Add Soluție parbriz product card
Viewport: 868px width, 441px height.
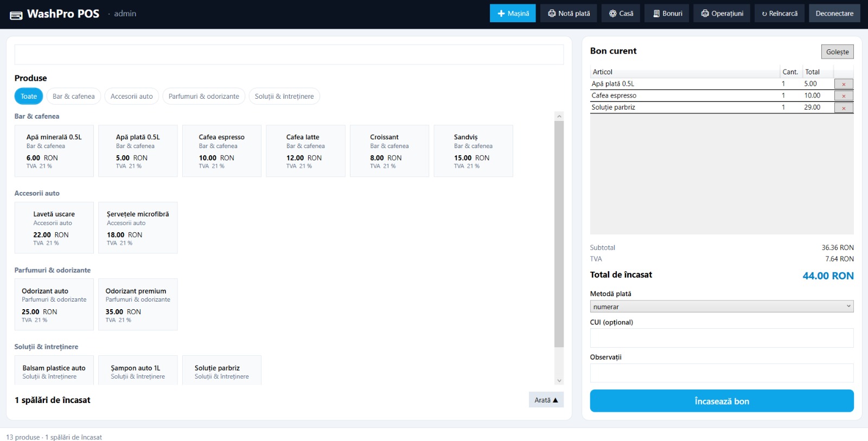222,370
